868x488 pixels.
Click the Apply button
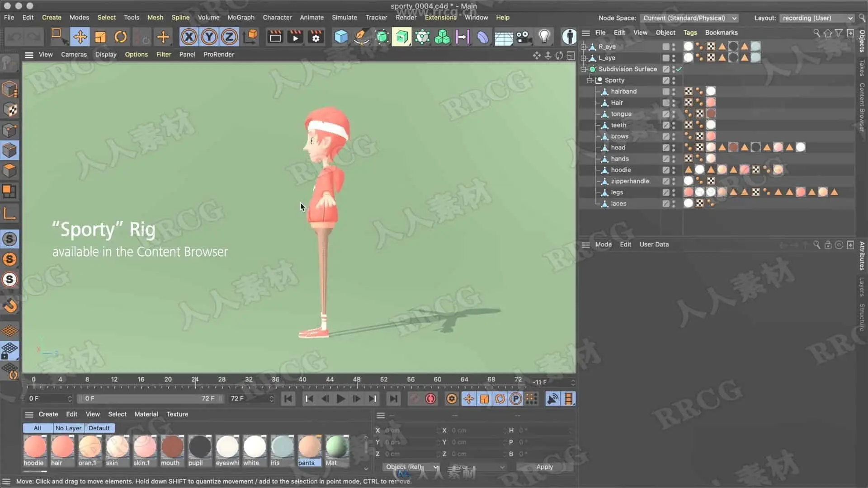[x=544, y=467]
